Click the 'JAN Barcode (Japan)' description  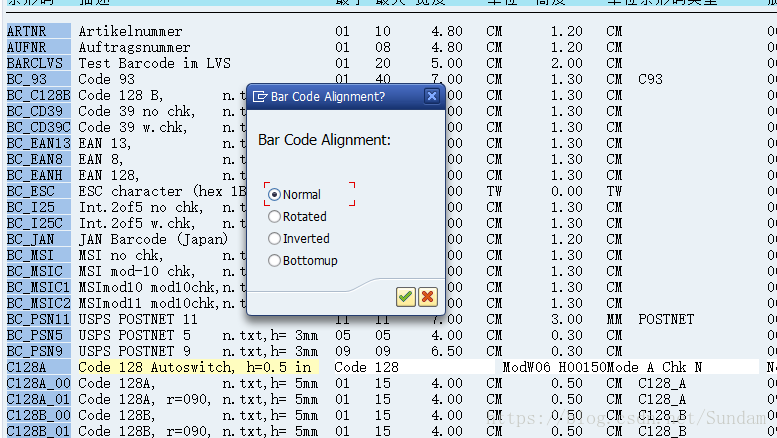(153, 239)
